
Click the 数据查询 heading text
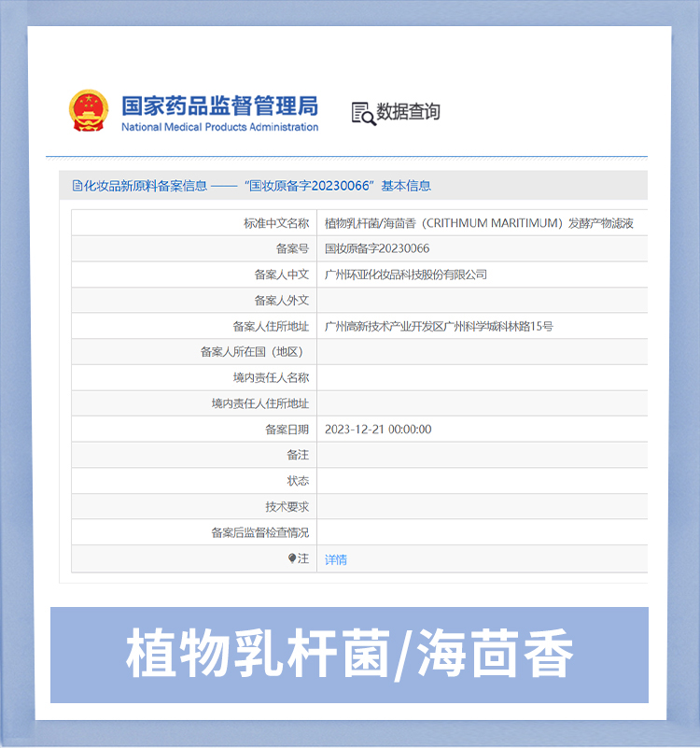pyautogui.click(x=409, y=112)
